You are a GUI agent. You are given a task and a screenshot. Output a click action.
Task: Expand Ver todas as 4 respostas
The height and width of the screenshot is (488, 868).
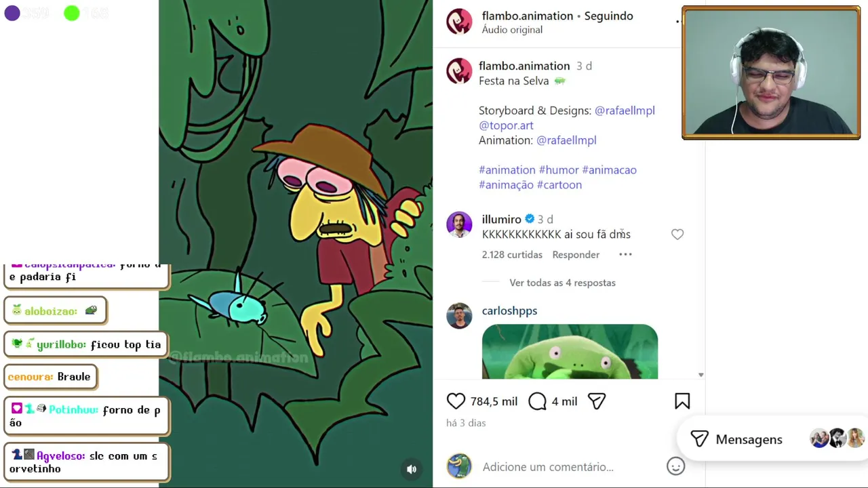(562, 283)
